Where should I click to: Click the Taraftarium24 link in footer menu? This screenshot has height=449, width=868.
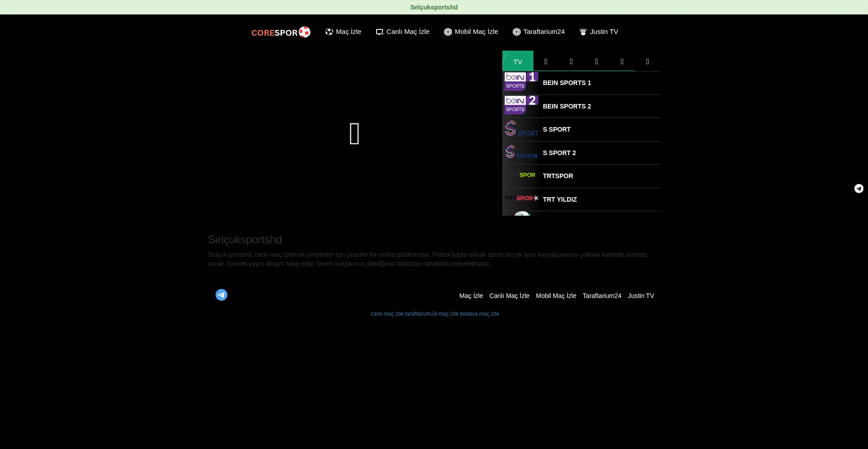point(602,296)
